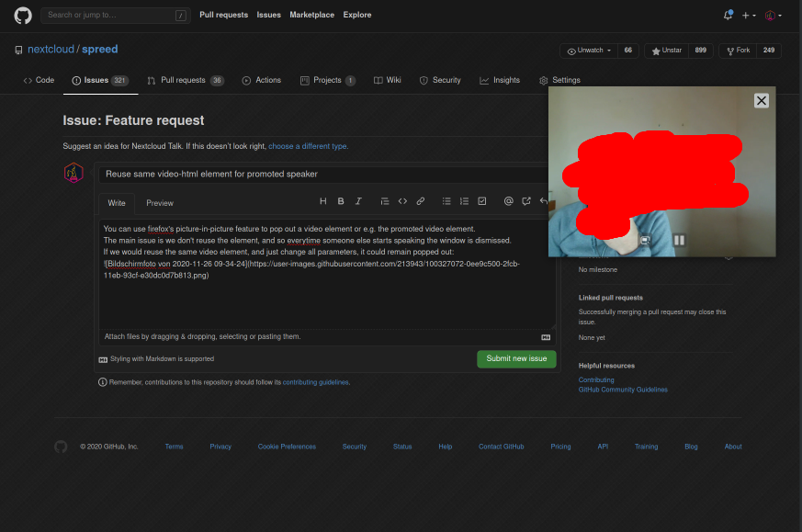View the 66 watchers count
802x532 pixels.
click(x=628, y=51)
